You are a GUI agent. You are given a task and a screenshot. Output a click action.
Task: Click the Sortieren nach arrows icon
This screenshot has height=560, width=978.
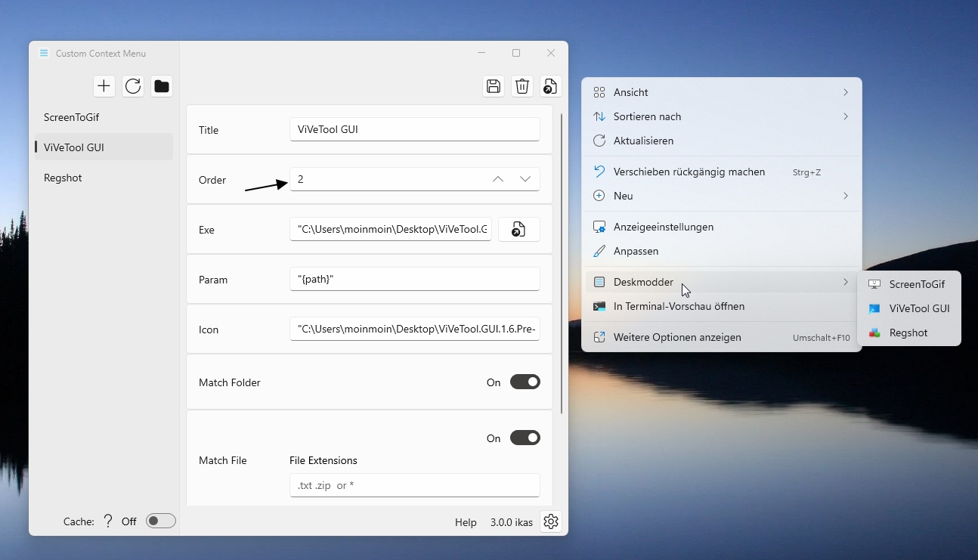pos(599,116)
